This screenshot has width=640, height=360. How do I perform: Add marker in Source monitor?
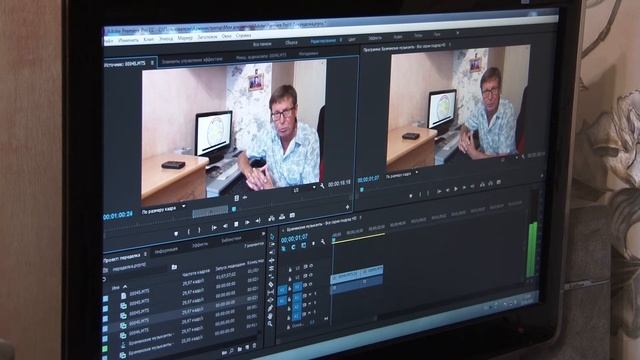pyautogui.click(x=176, y=234)
